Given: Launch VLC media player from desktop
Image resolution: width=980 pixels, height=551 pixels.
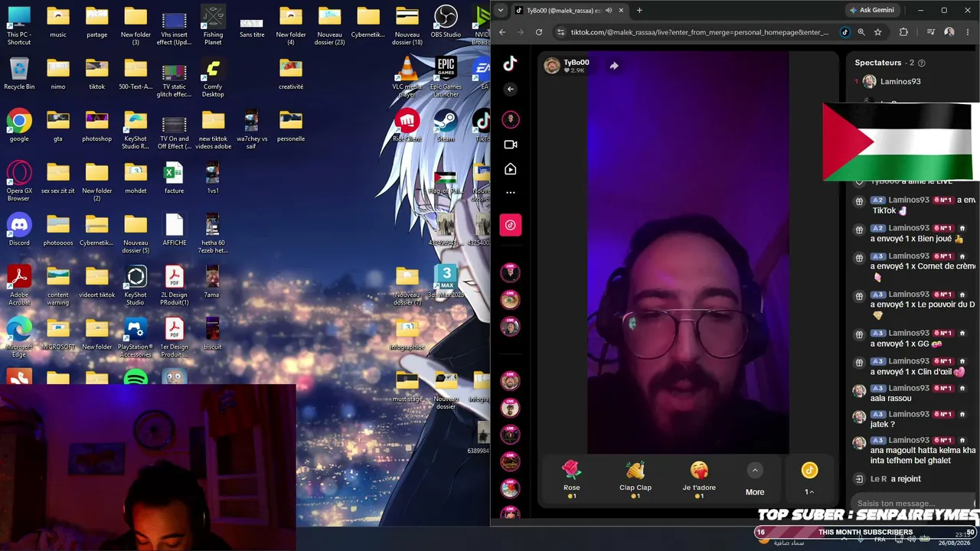Looking at the screenshot, I should tap(407, 77).
